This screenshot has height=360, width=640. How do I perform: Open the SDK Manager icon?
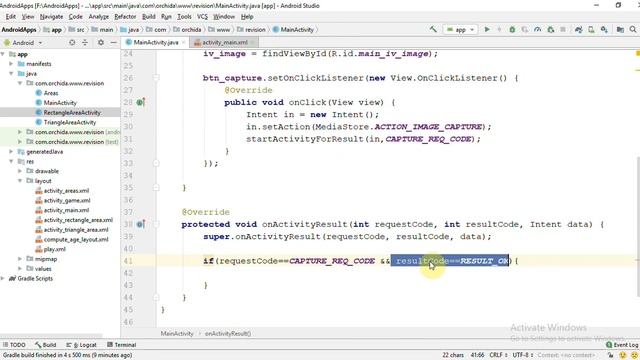point(604,29)
